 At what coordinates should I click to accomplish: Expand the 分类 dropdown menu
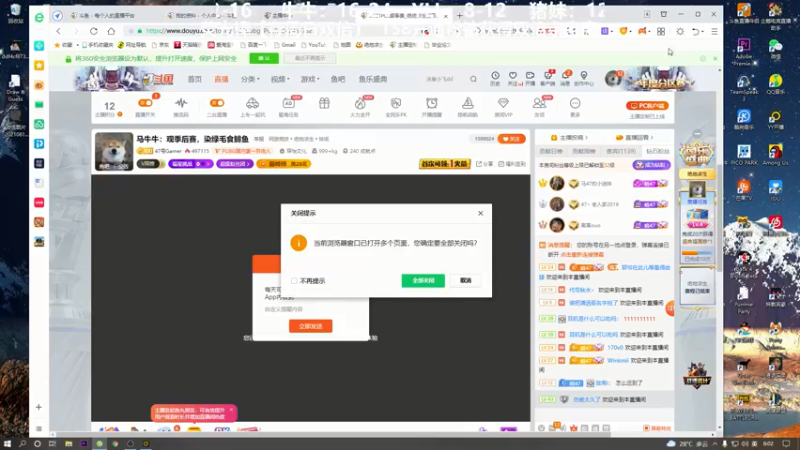(250, 79)
